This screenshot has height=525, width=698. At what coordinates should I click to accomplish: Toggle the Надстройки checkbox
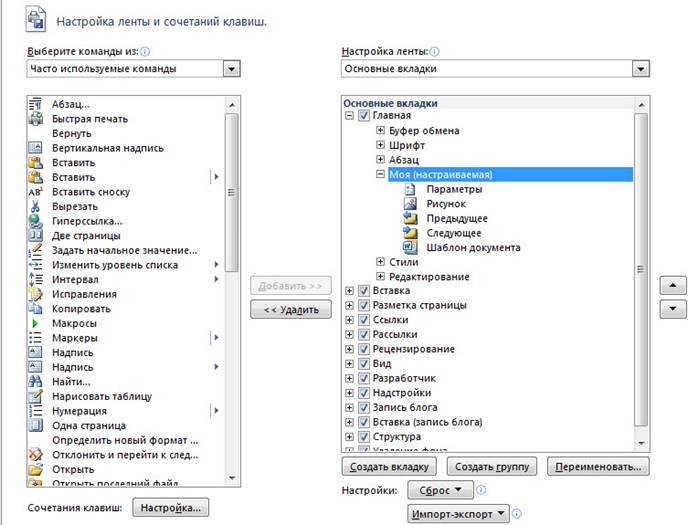pos(364,393)
